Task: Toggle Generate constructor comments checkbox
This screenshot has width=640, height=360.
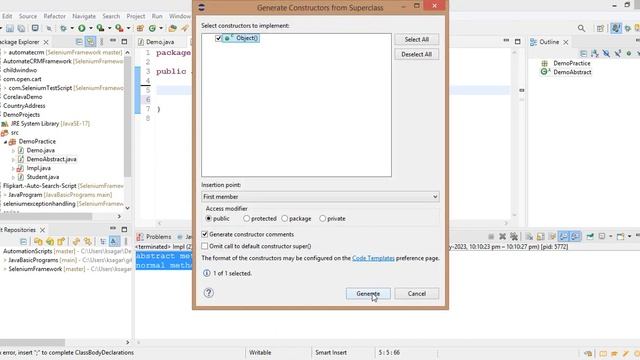Action: pyautogui.click(x=205, y=234)
